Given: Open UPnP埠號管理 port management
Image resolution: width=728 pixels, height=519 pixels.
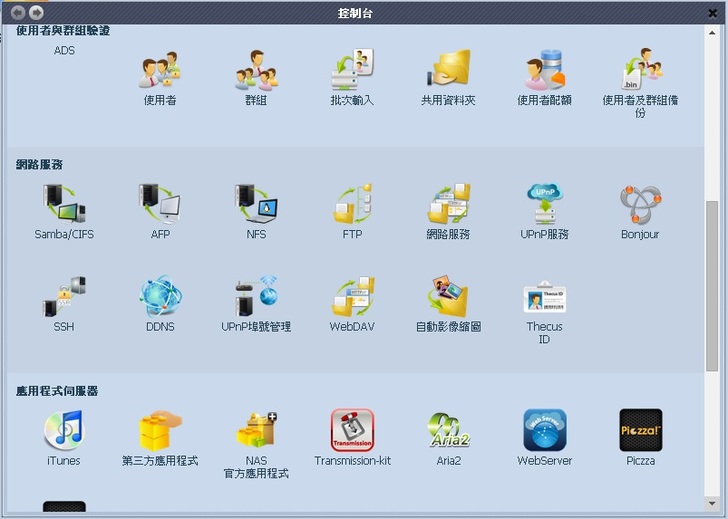Looking at the screenshot, I should pos(256,297).
